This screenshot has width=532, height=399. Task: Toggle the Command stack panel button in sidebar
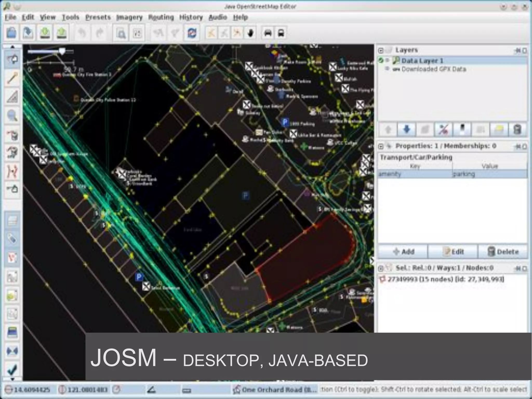click(12, 295)
